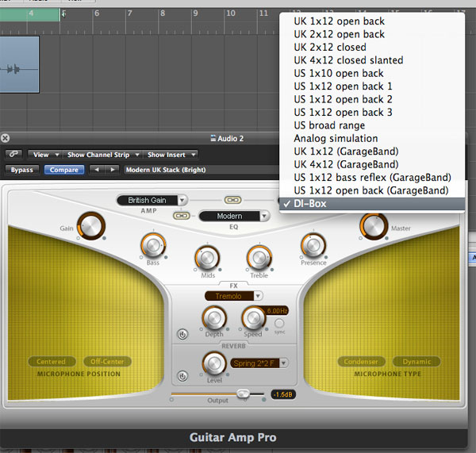Open the Modern UK Stack (Bright) preset menu
Viewport: 476px width, 453px height.
(x=201, y=170)
